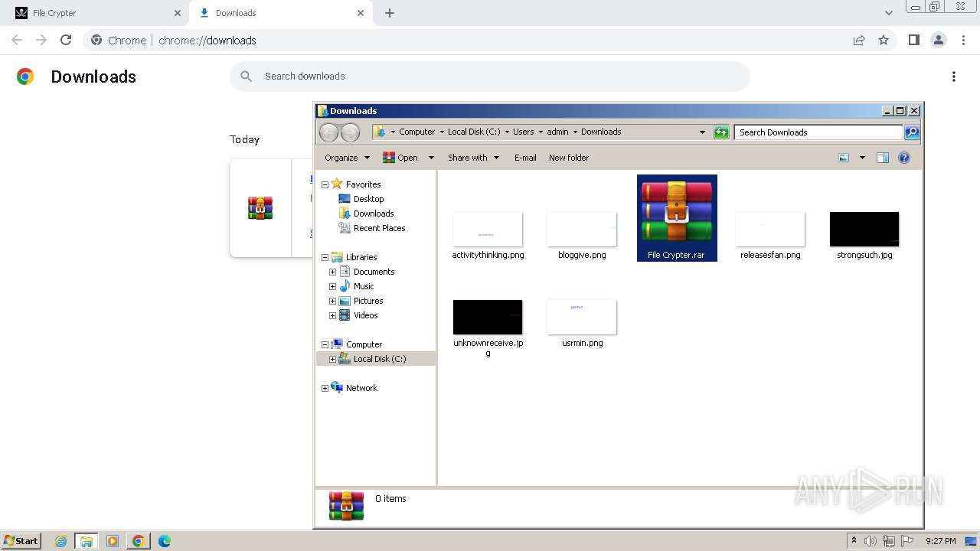Select releasesfan.png thumbnail
The width and height of the screenshot is (980, 551).
click(x=770, y=229)
